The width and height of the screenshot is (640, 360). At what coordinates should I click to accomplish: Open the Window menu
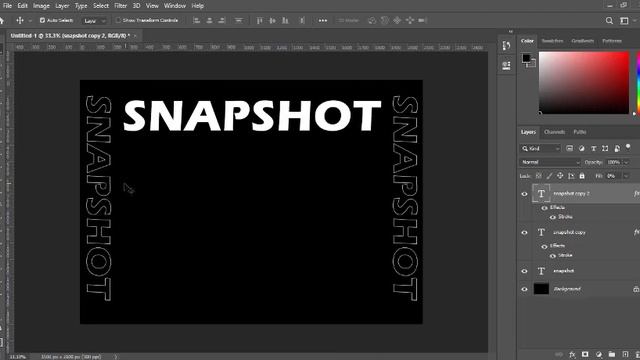[175, 6]
